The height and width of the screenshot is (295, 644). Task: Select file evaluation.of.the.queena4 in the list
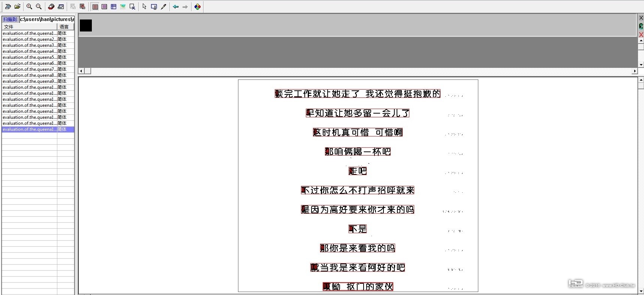[38, 51]
